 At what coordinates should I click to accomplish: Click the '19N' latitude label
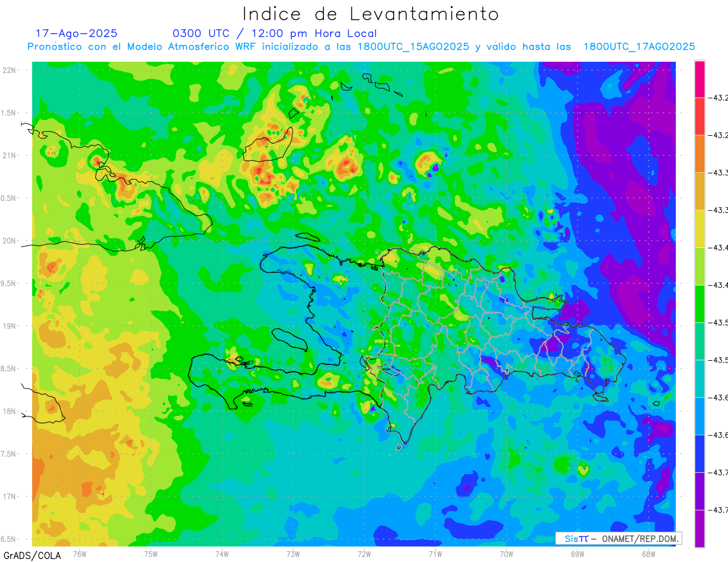[10, 326]
